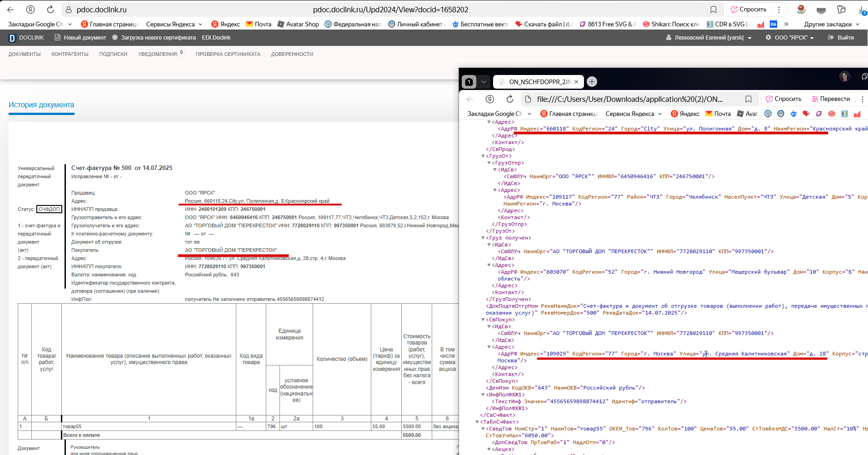Open the Behance bookmark icon
Viewport: 868px width, 455px height.
pyautogui.click(x=773, y=24)
